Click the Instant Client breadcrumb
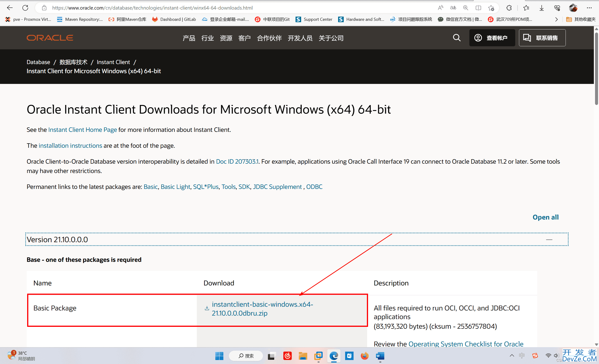Screen dimensions: 599x364 click(x=113, y=62)
